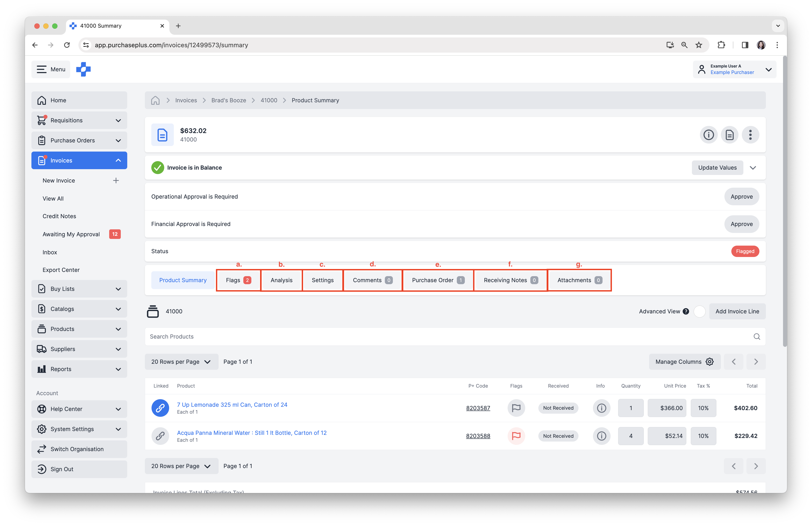This screenshot has width=812, height=526.
Task: Click the quantity field showing 4
Action: click(630, 436)
